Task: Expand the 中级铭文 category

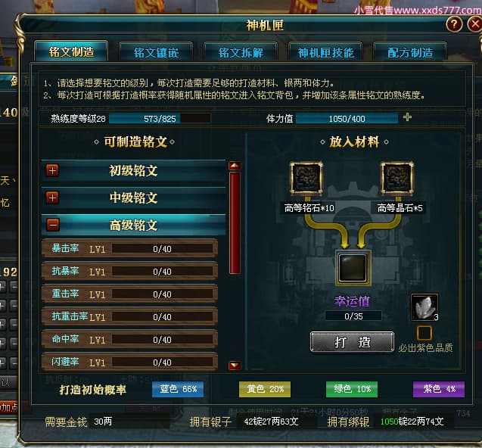Action: pos(52,198)
